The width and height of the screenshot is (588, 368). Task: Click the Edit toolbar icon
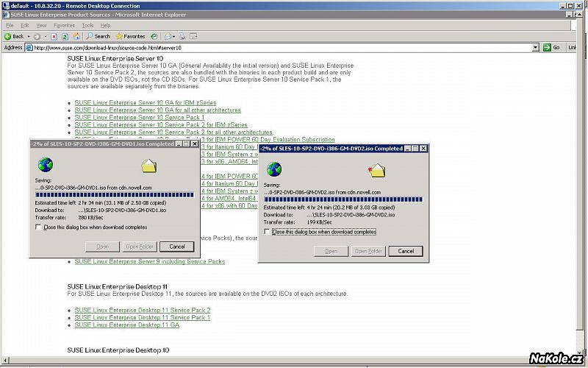(193, 36)
